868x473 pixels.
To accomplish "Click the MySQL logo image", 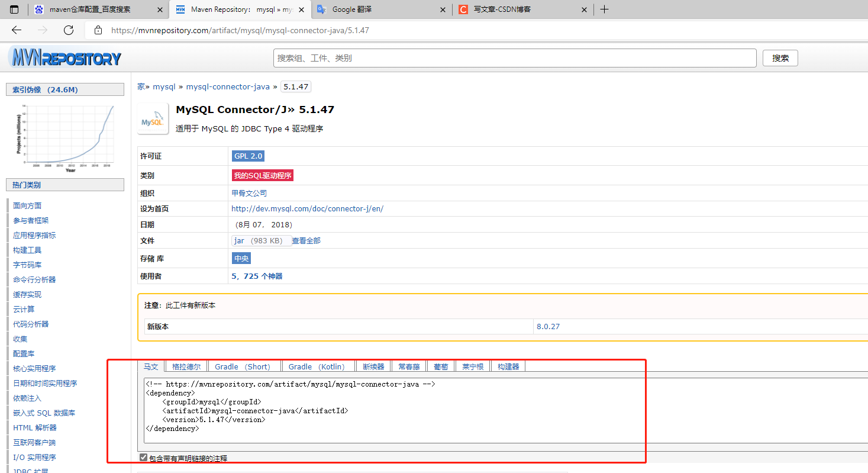I will pyautogui.click(x=152, y=118).
